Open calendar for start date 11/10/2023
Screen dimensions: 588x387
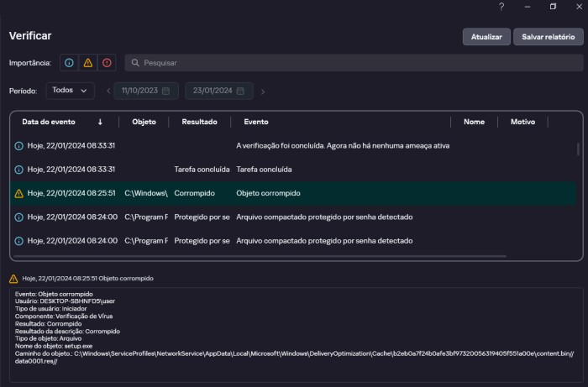(166, 91)
